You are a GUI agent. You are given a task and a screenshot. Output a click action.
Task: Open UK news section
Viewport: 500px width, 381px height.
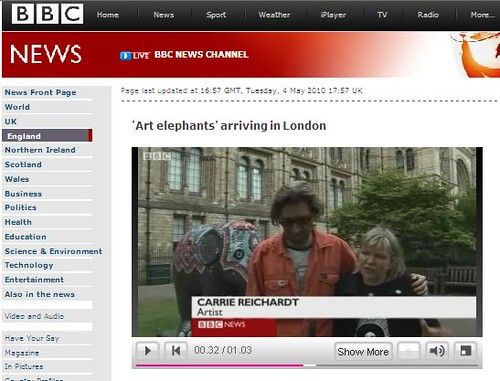click(10, 122)
